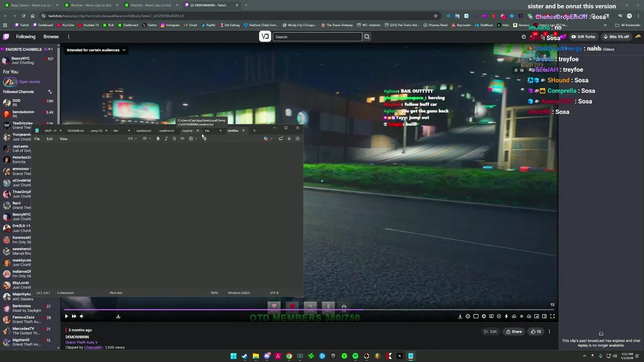Reload the browser page

tap(24, 16)
